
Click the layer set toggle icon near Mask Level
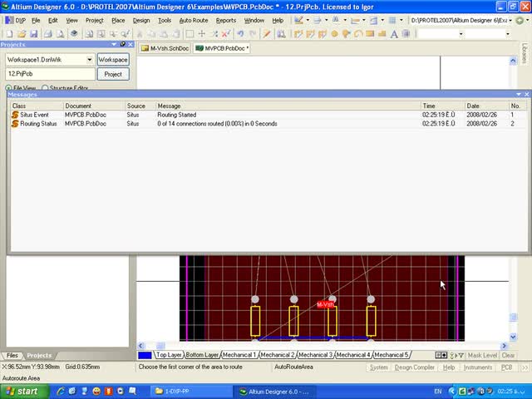tap(441, 355)
